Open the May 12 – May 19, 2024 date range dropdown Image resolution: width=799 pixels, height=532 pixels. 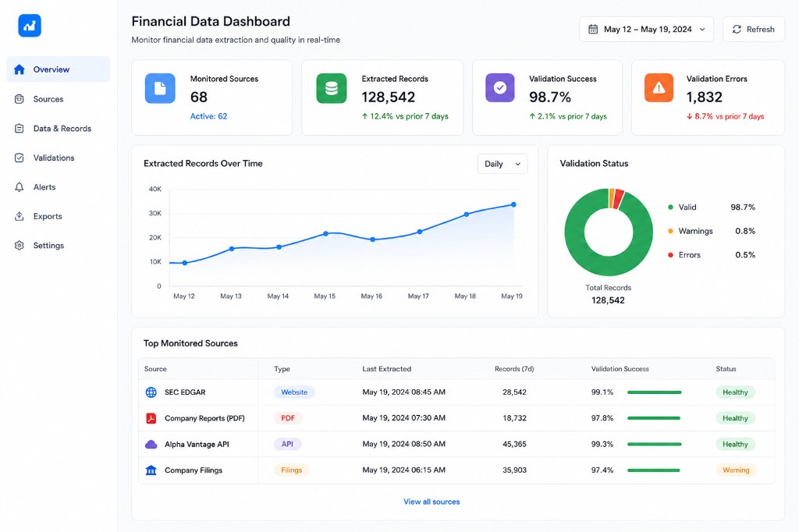point(646,29)
